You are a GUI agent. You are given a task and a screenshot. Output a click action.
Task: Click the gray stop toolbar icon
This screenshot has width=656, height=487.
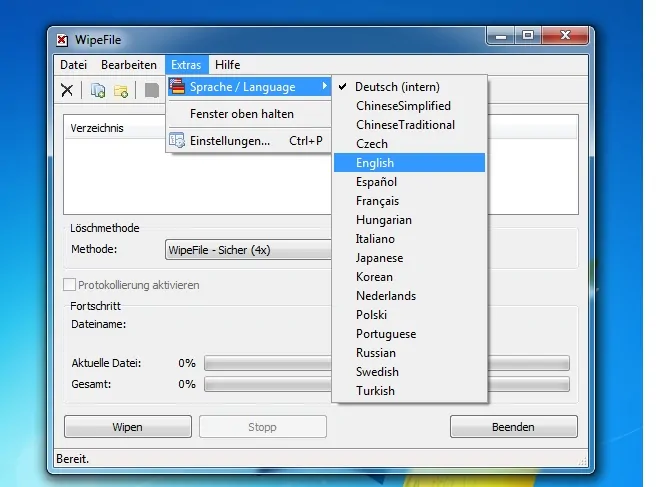pos(151,90)
